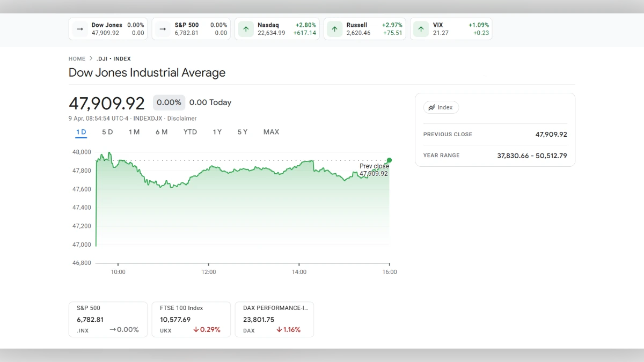
Task: Open the FTSE 100 Index comparison card
Action: [x=191, y=319]
